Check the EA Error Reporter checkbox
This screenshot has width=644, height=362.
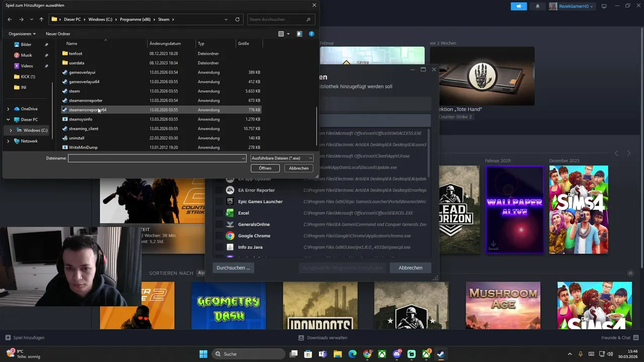[218, 190]
